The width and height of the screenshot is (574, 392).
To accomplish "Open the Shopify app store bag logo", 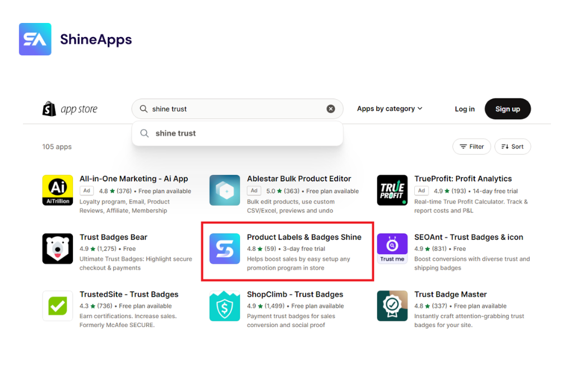I will 49,109.
